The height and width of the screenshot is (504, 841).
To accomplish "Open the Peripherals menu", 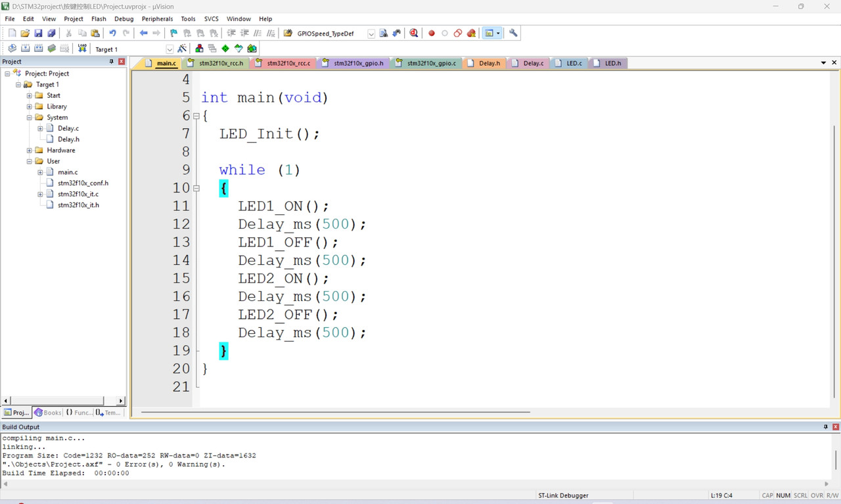I will pos(157,19).
